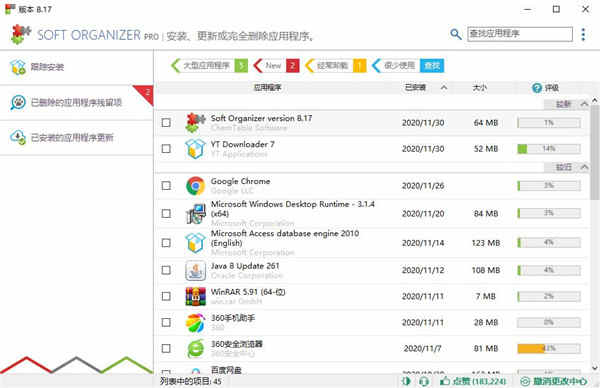Toggle the installed date sort arrow
The image size is (600, 388).
(443, 88)
